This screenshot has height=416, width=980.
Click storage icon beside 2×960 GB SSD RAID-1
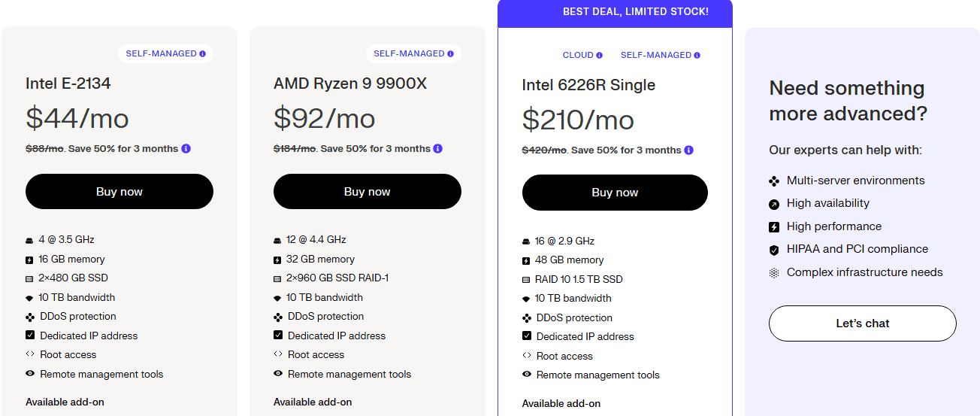pyautogui.click(x=277, y=278)
